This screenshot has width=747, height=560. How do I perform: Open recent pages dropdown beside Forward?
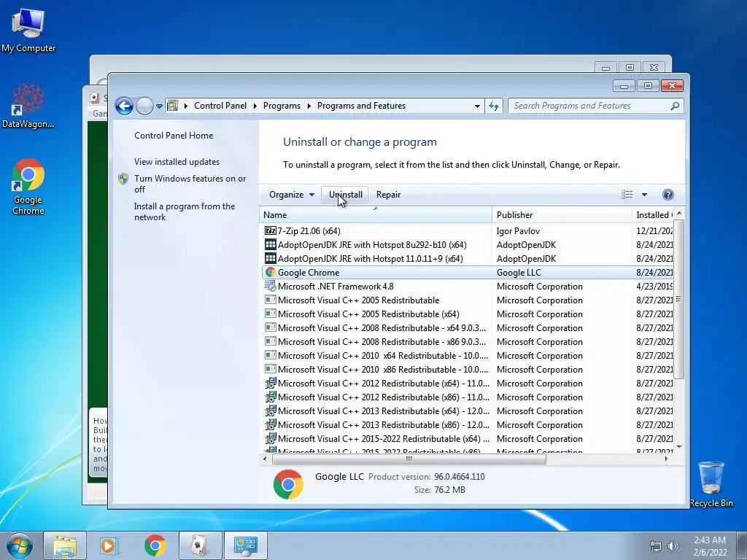click(x=159, y=106)
